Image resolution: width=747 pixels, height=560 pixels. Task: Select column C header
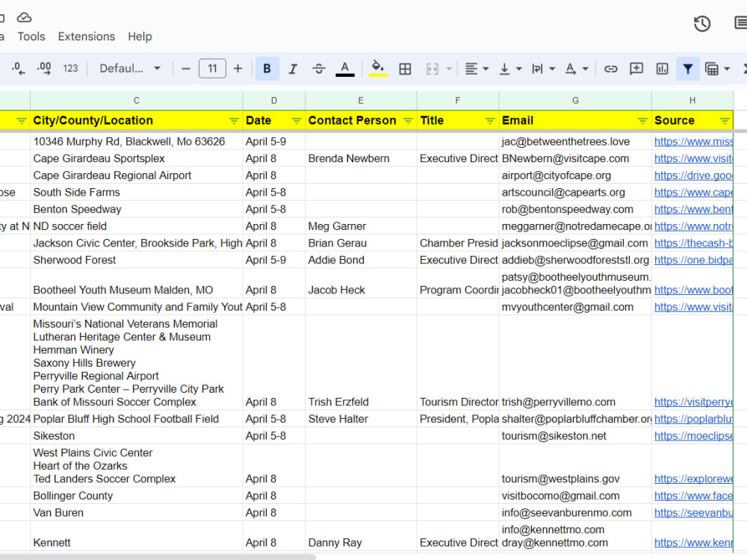point(137,101)
